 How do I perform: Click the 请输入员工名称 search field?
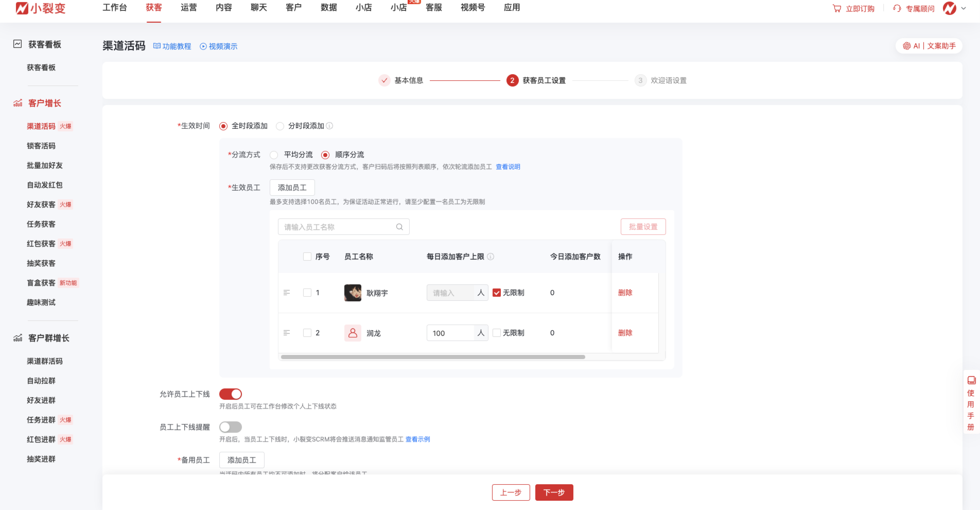(x=337, y=227)
